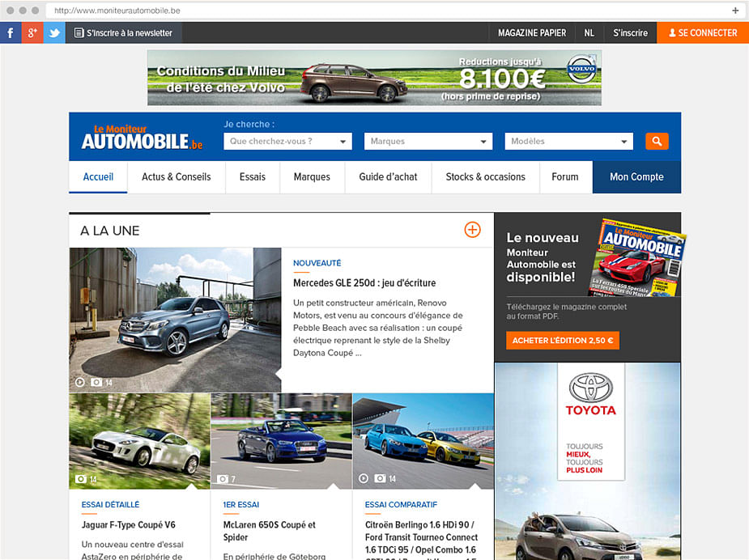The height and width of the screenshot is (560, 749).
Task: Click the browser address bar URL field
Action: tap(389, 11)
